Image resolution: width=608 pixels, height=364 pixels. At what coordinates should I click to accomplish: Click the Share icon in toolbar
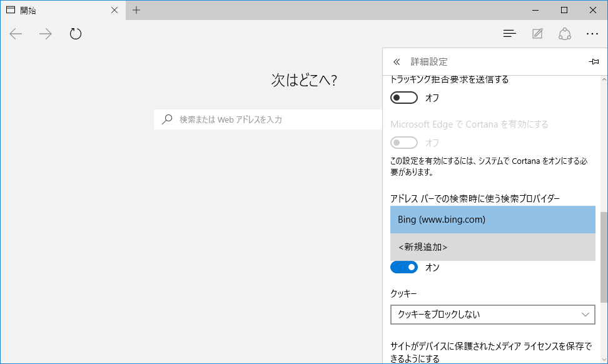565,34
